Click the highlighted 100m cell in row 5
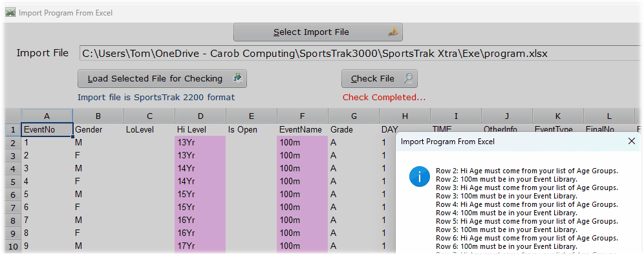 coord(303,181)
